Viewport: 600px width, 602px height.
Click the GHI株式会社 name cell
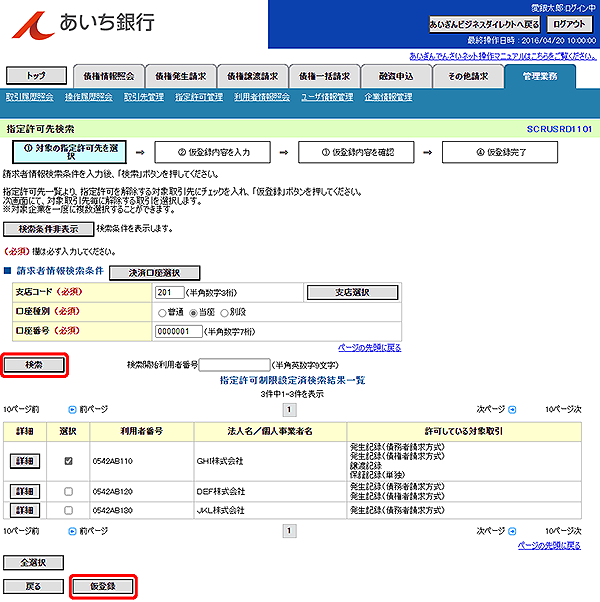pyautogui.click(x=270, y=461)
